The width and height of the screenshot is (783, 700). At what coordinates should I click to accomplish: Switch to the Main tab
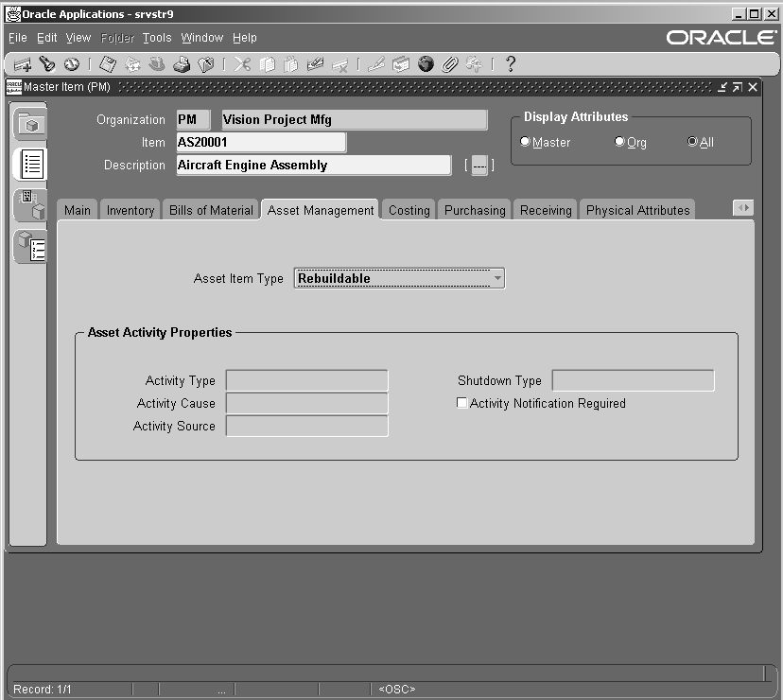coord(78,210)
